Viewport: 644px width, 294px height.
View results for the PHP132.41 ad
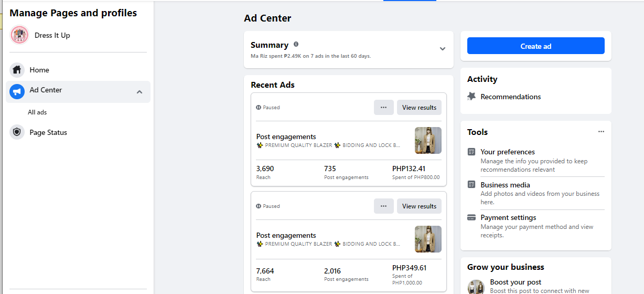(419, 107)
